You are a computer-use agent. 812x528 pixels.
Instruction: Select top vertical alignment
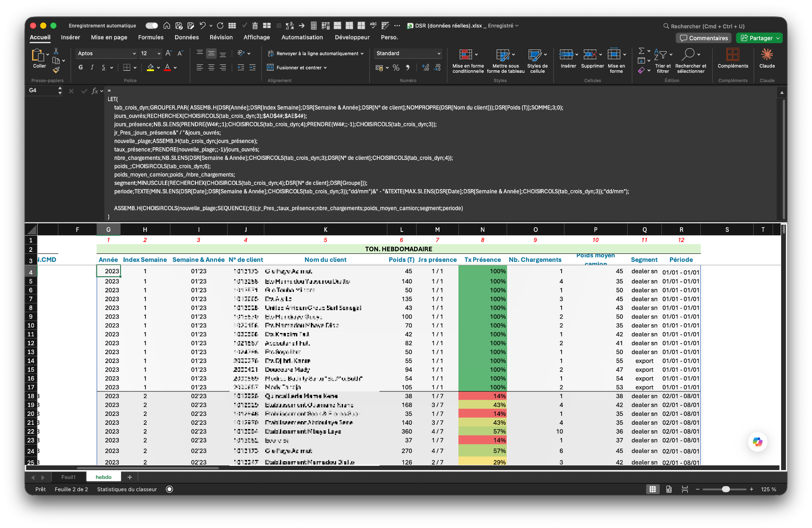[200, 53]
